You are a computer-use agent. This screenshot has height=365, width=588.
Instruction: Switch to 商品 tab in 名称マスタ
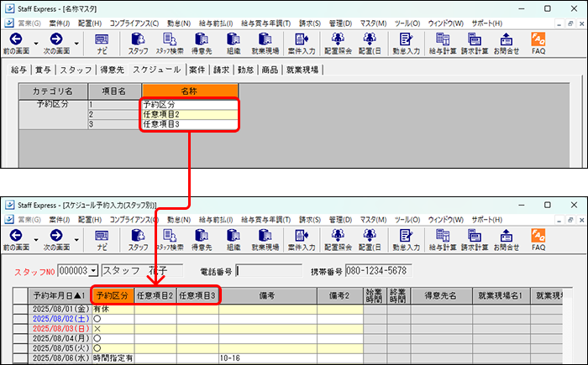tap(270, 70)
